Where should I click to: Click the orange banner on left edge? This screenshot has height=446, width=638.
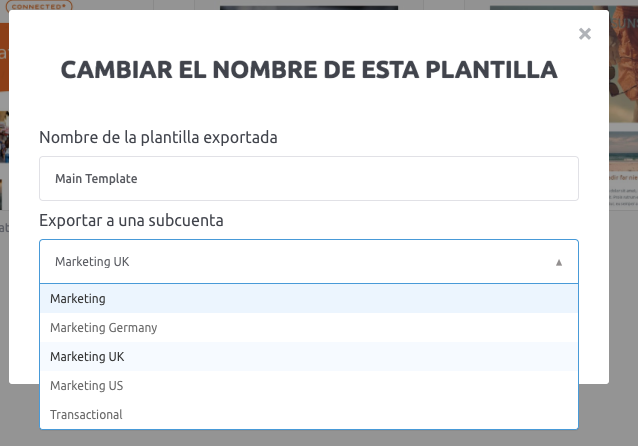coord(4,57)
